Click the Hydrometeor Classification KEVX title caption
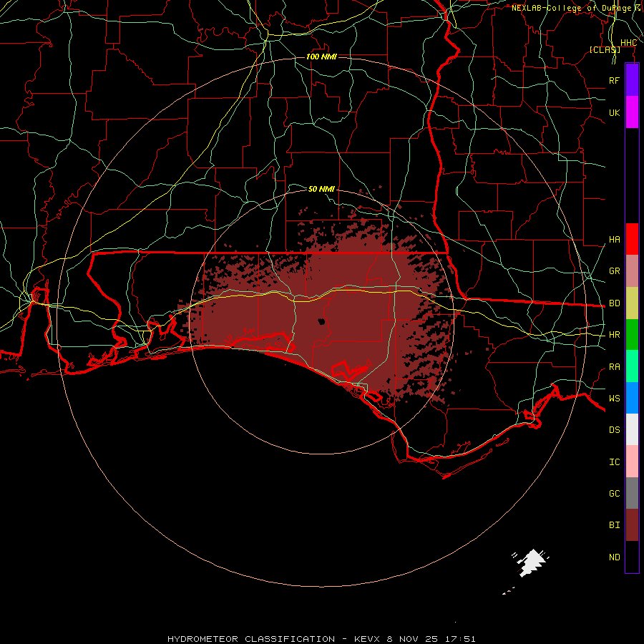The height and width of the screenshot is (644, 644). click(321, 639)
